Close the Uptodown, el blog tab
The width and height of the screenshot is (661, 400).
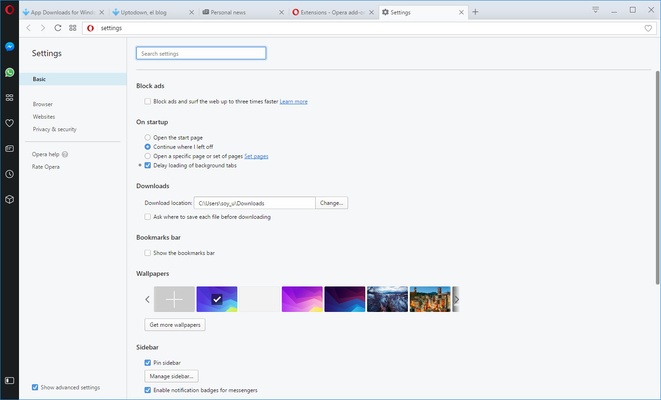(x=191, y=12)
